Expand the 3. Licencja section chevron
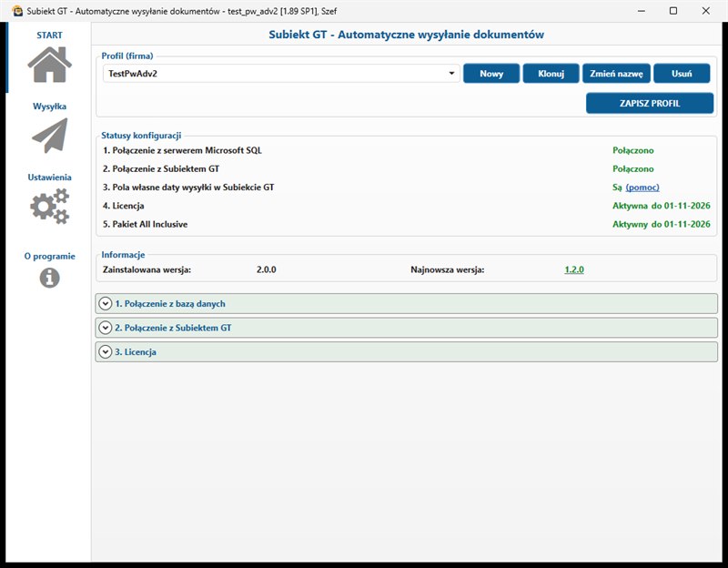Screen dimensions: 728x568 coord(106,352)
